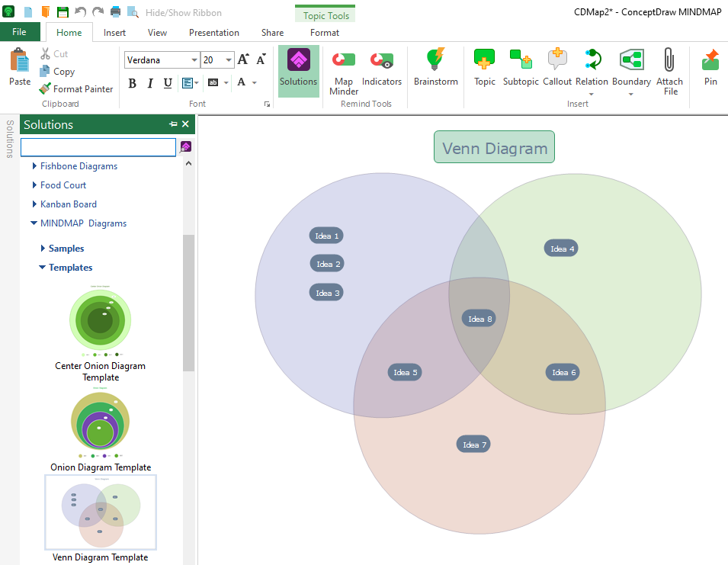Close the Solutions panel

(x=186, y=124)
